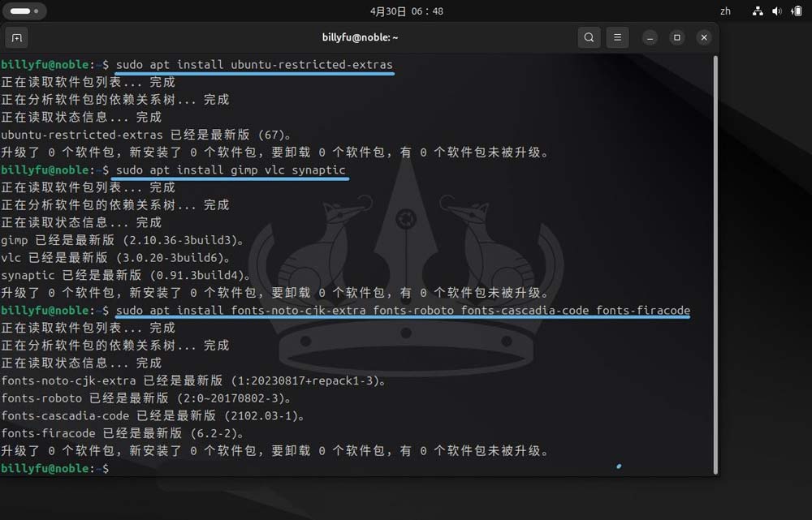
Task: Close the terminal window
Action: [x=704, y=37]
